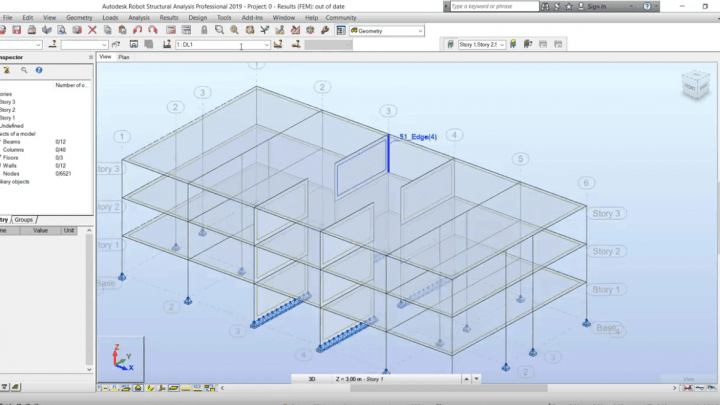Screen dimensions: 720x405
Task: Click the green axes view icon
Action: (x=264, y=30)
